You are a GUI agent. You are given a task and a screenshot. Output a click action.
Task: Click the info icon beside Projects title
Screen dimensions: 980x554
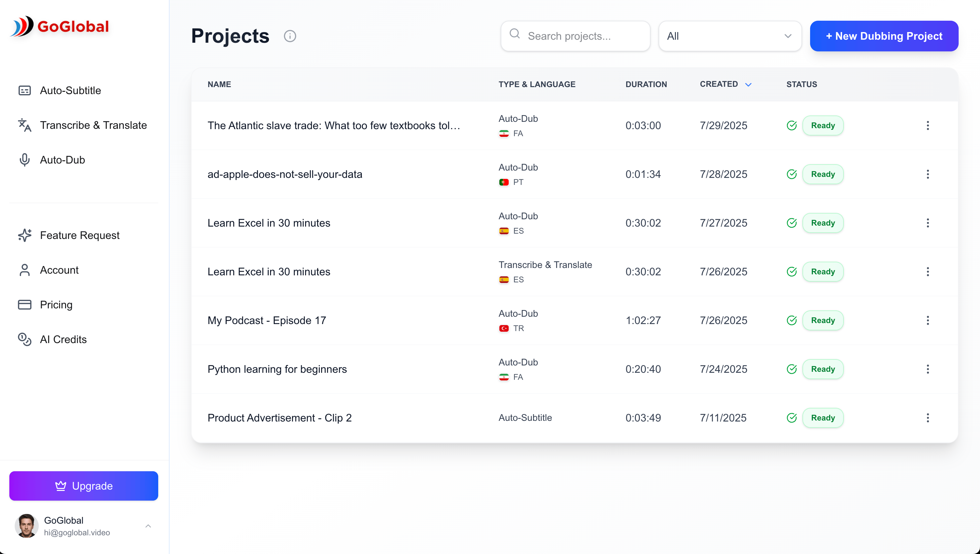click(290, 36)
